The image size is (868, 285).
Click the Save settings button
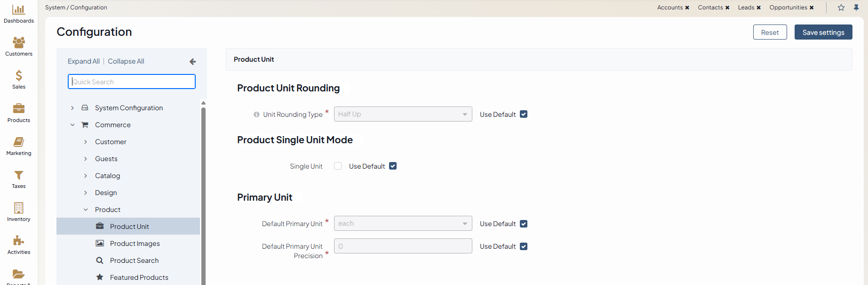point(823,33)
